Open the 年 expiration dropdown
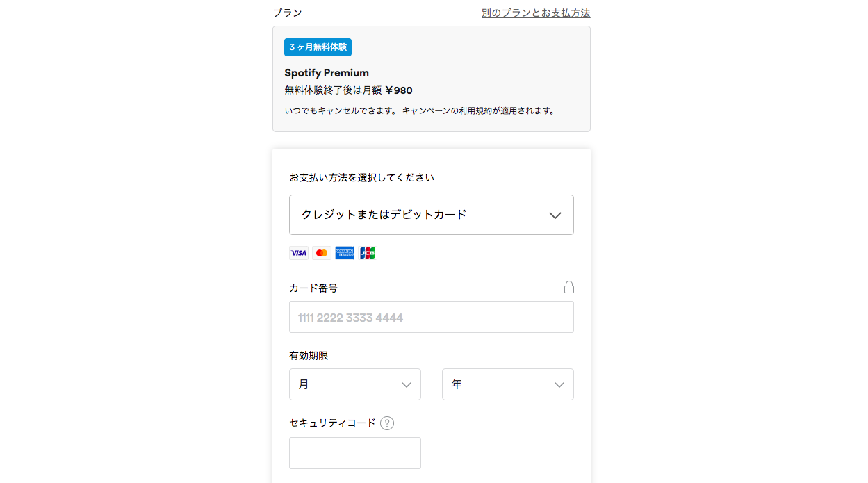Screen dimensions: 868x483 tap(507, 384)
